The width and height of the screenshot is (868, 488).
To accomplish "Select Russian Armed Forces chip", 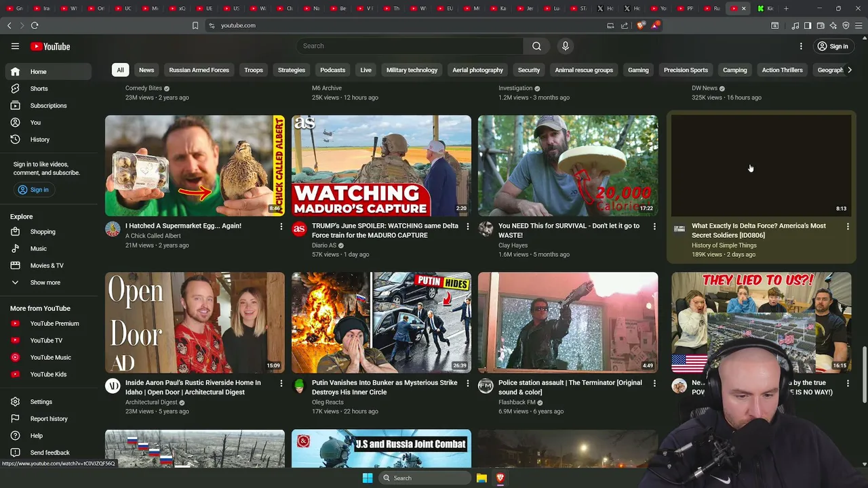I will click(x=199, y=70).
